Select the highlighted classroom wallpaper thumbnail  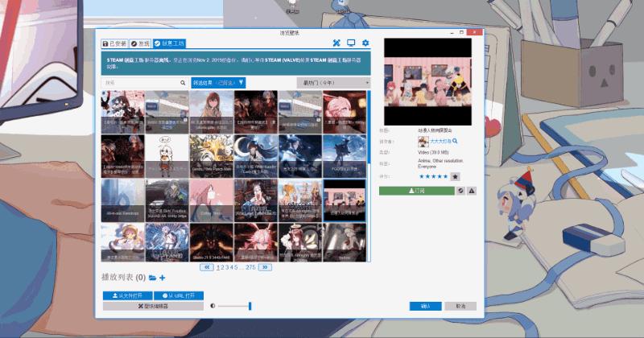tap(345, 200)
